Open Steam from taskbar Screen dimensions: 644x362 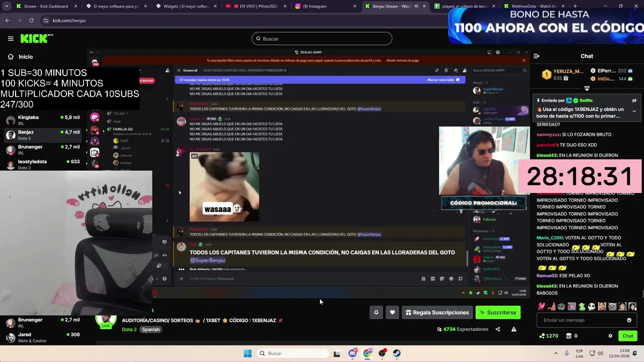397,353
